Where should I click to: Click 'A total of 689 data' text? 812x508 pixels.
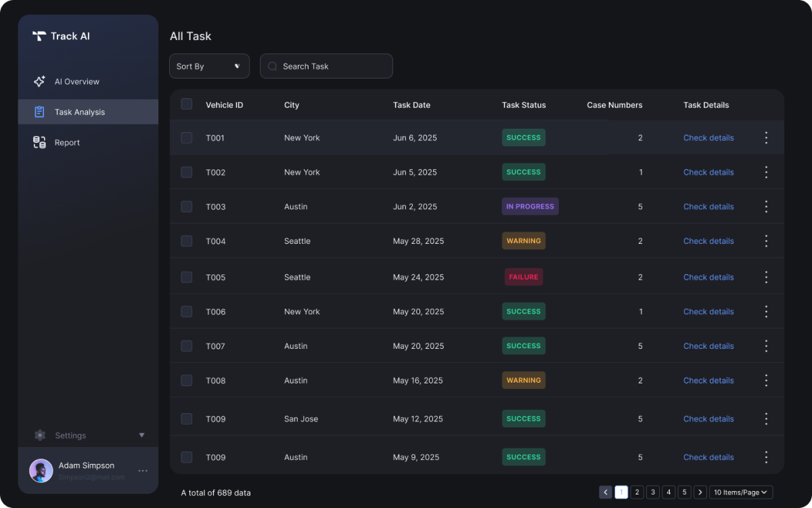tap(216, 492)
